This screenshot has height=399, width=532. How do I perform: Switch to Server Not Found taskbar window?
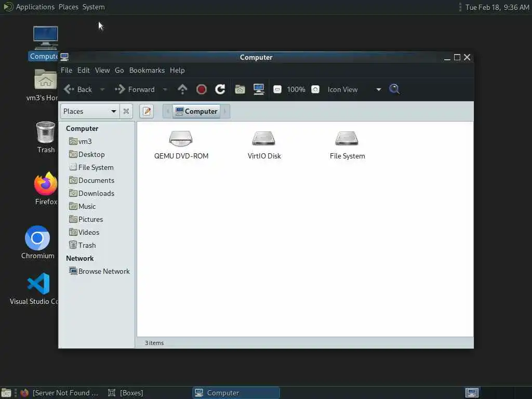(59, 393)
